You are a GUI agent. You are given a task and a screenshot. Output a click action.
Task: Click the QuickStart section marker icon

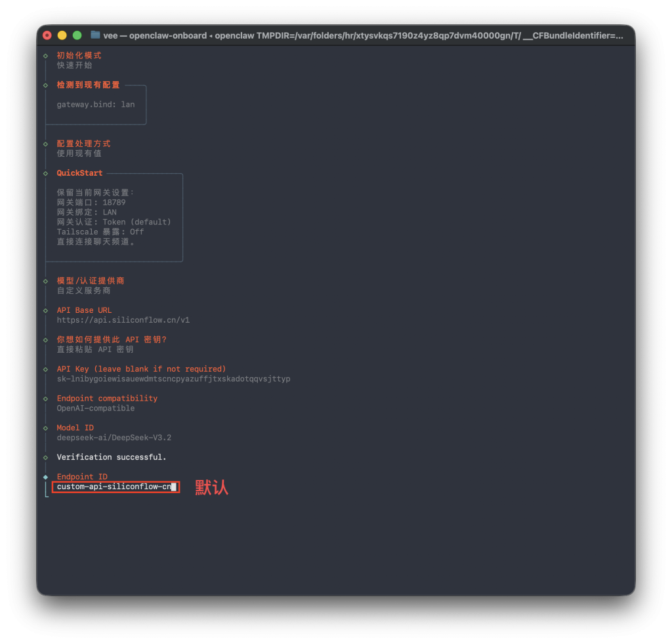(45, 172)
